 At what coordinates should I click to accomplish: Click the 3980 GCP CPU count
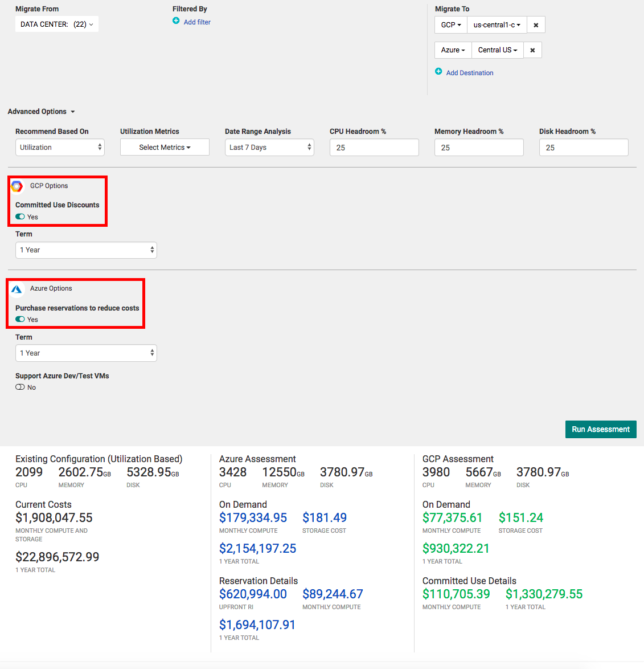(x=436, y=472)
